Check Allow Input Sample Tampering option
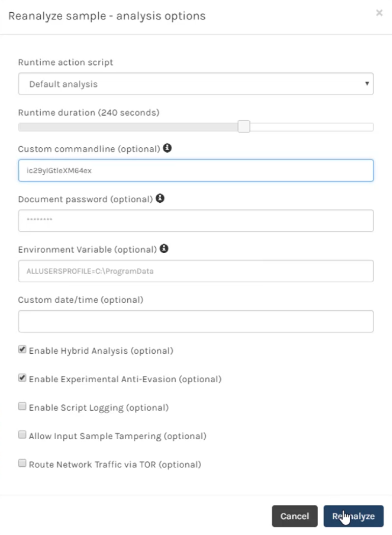The height and width of the screenshot is (535, 392). (22, 435)
